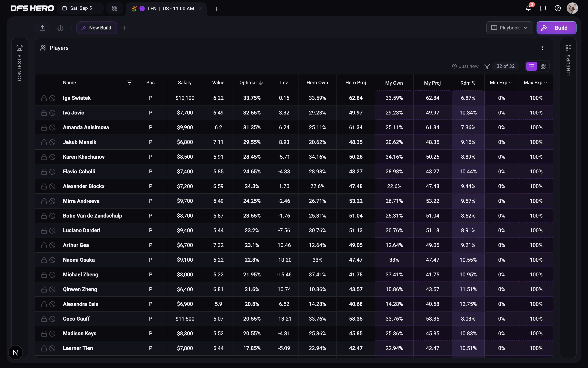
Task: Open the Contests trophy sidebar
Action: 20,63
